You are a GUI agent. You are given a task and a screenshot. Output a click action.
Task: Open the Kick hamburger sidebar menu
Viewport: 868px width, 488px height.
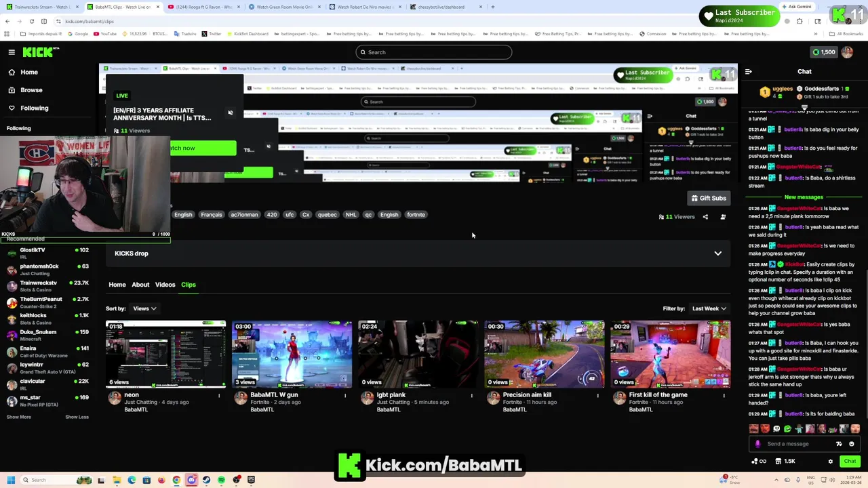[x=12, y=52]
